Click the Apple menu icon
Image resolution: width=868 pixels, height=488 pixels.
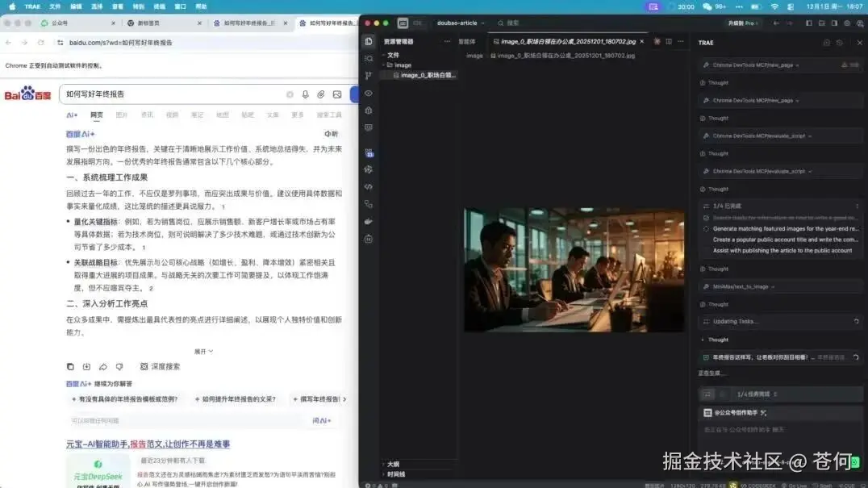coord(12,6)
